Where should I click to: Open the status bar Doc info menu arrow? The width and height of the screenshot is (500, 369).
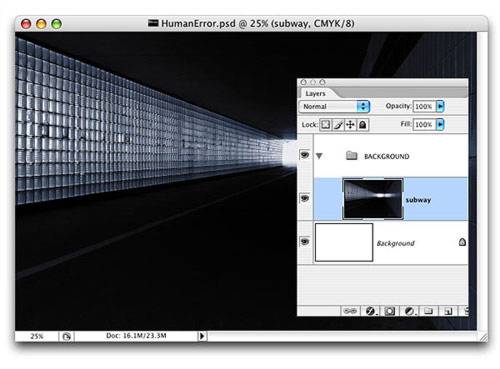tap(202, 336)
